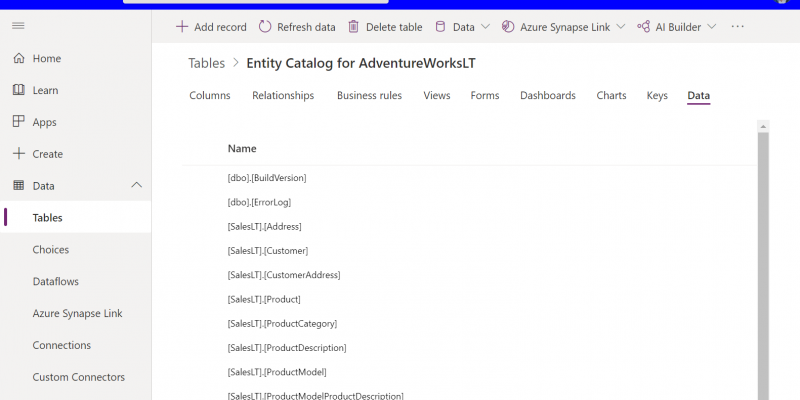The width and height of the screenshot is (800, 400).
Task: Select the [SalesLT].[Address] row
Action: (469, 227)
